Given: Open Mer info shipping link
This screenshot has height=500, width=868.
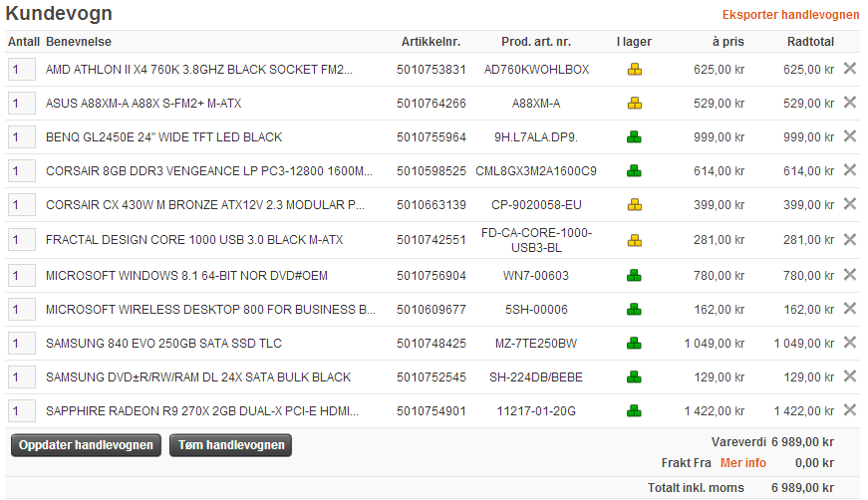Looking at the screenshot, I should [x=742, y=463].
